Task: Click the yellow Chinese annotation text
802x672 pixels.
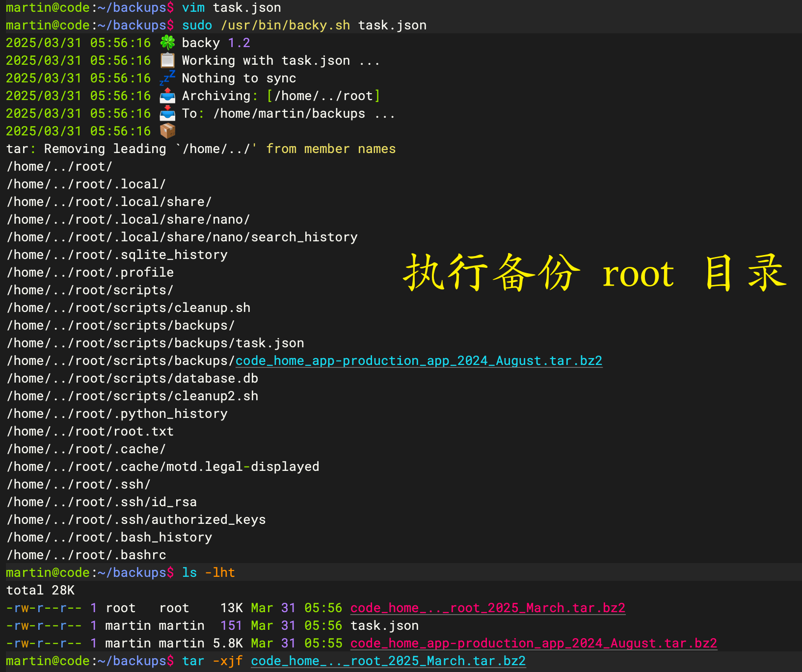Action: (x=595, y=273)
